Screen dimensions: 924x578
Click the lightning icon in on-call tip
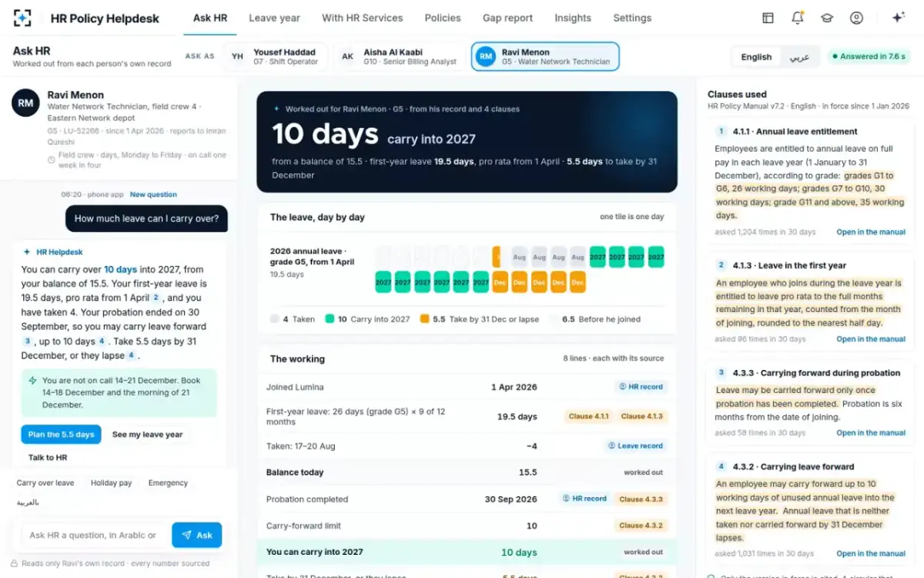point(32,381)
